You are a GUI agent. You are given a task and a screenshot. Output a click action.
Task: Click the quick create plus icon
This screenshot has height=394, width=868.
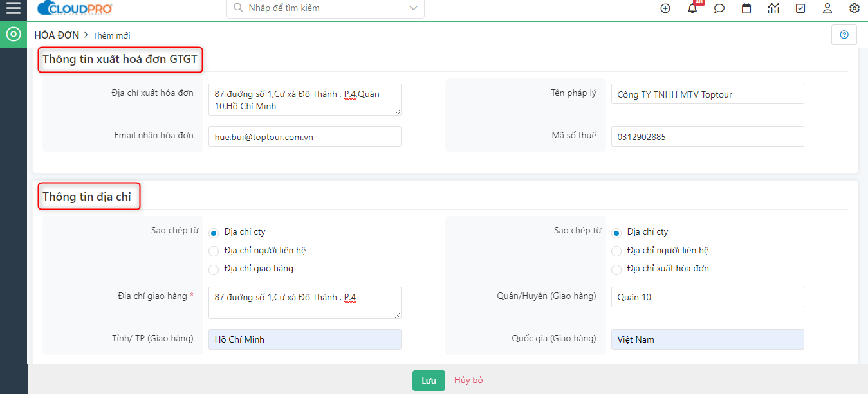point(665,8)
